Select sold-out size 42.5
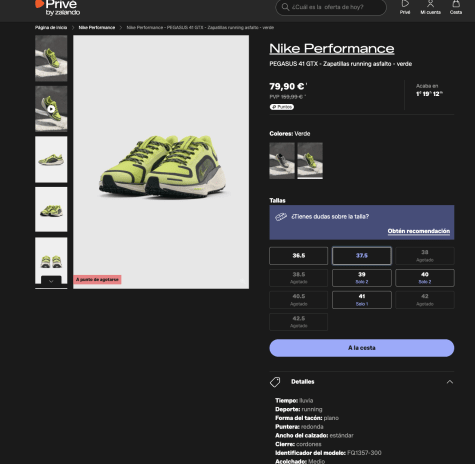The image size is (475, 464). tap(298, 322)
